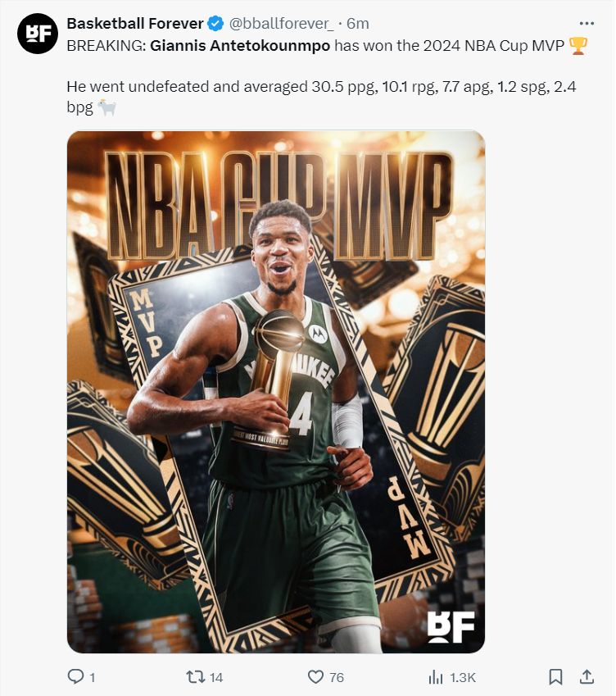Image resolution: width=616 pixels, height=696 pixels.
Task: Visit the Basketball Forever display name link
Action: point(135,23)
